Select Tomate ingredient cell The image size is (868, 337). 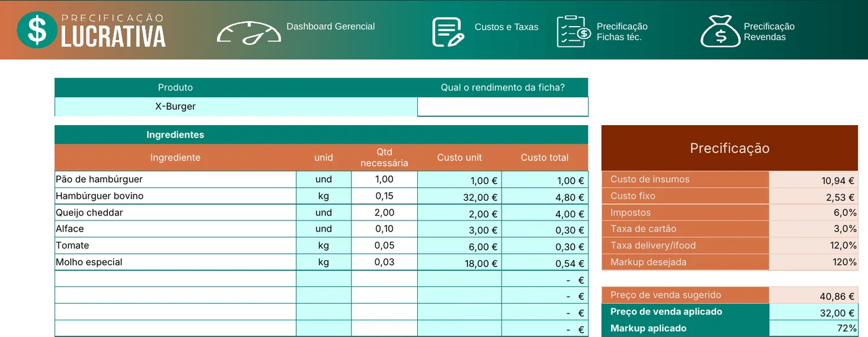pyautogui.click(x=175, y=246)
